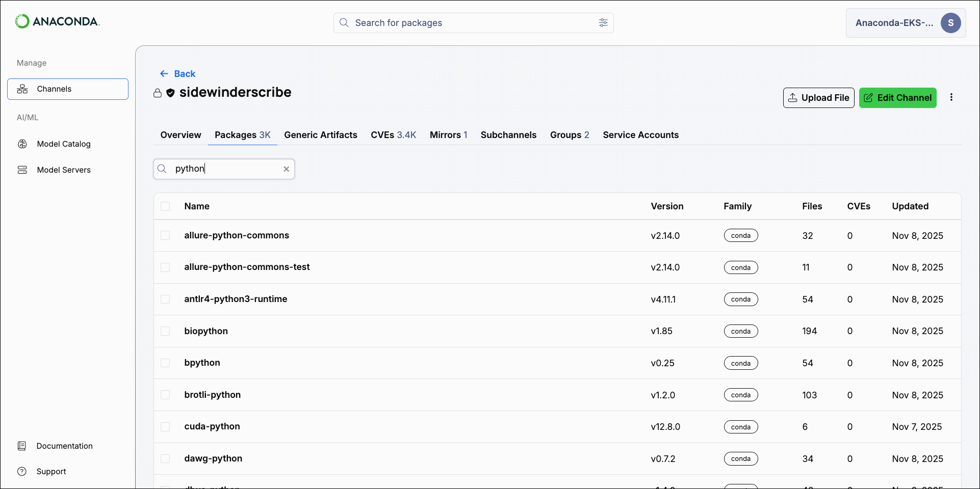
Task: Select all packages with the header checkbox
Action: 165,206
